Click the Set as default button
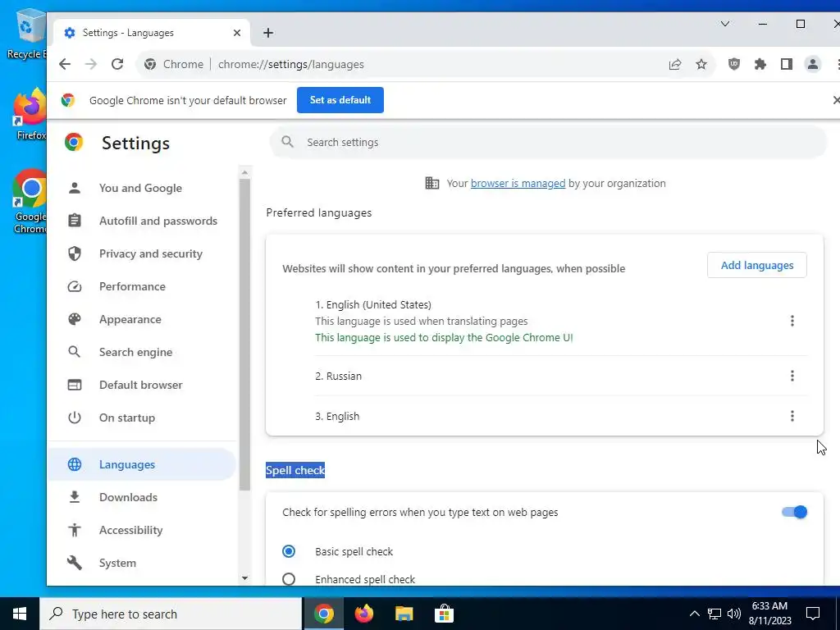 tap(340, 100)
